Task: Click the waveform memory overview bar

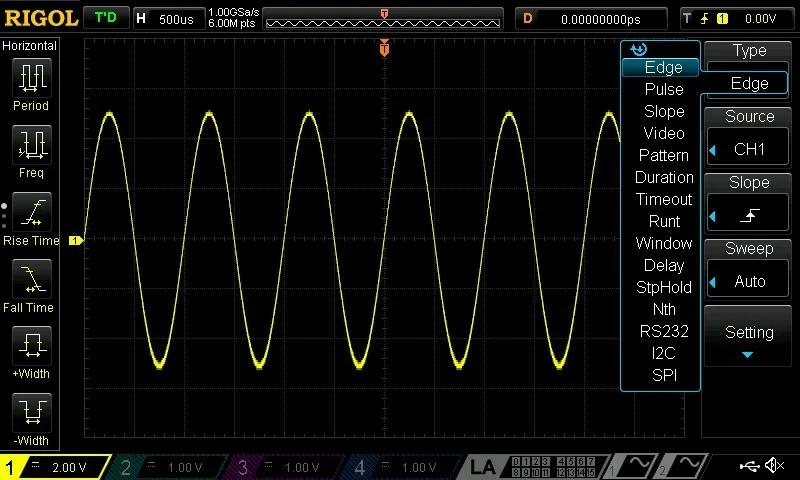Action: (385, 19)
